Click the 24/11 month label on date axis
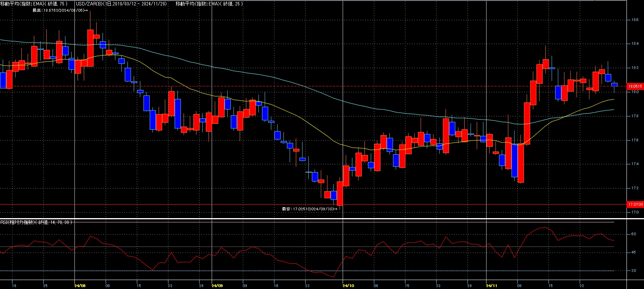This screenshot has height=289, width=644. click(492, 285)
